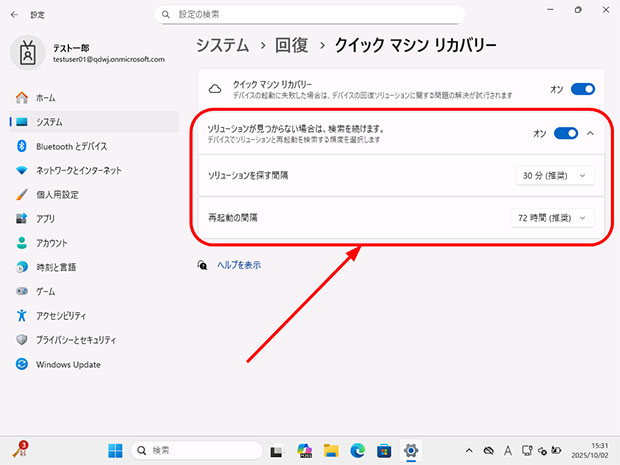Click the Settings gear on the taskbar
Viewport: 620px width, 465px height.
click(411, 450)
